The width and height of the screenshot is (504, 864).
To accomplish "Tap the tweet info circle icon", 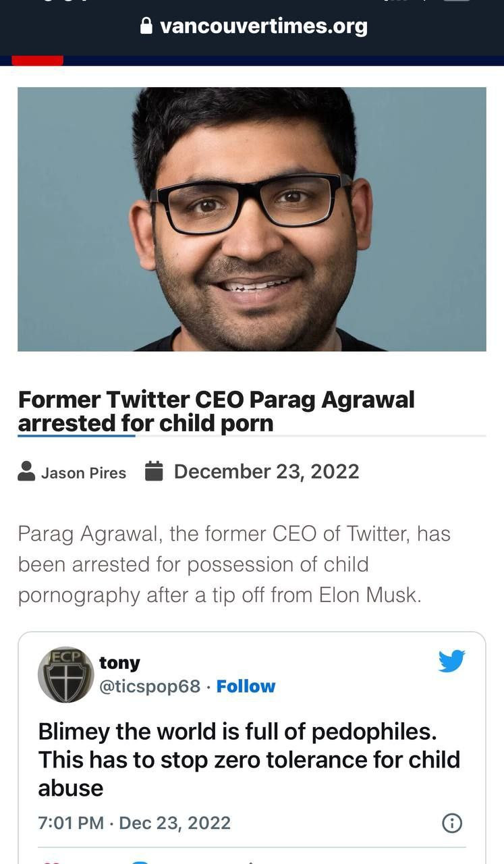I will pos(451,823).
